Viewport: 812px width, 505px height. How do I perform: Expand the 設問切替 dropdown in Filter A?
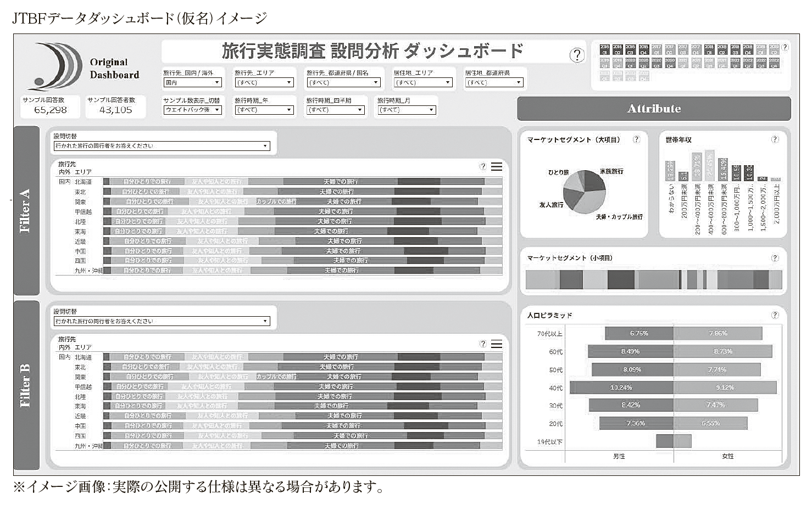coord(162,146)
